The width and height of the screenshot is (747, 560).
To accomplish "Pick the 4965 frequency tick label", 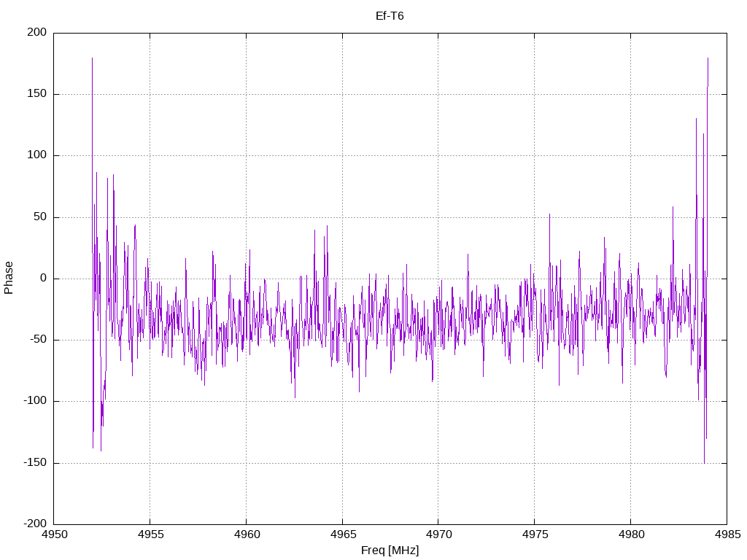I will point(342,534).
